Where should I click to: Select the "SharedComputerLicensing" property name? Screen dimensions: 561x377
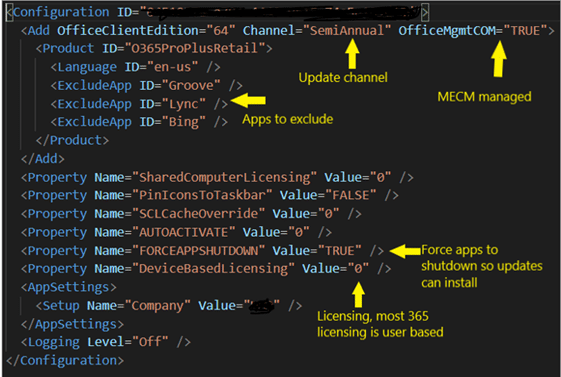coord(224,177)
